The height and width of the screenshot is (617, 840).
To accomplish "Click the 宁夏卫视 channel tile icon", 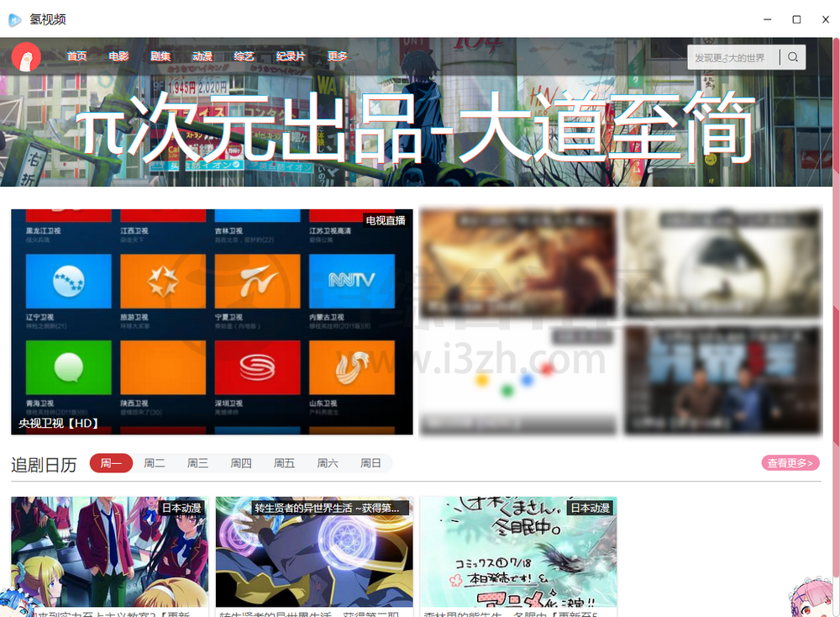I will (257, 281).
